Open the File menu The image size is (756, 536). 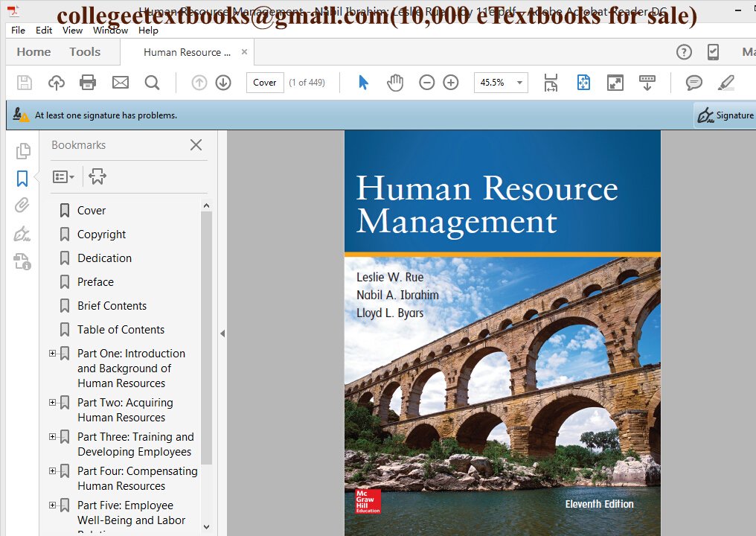tap(18, 30)
